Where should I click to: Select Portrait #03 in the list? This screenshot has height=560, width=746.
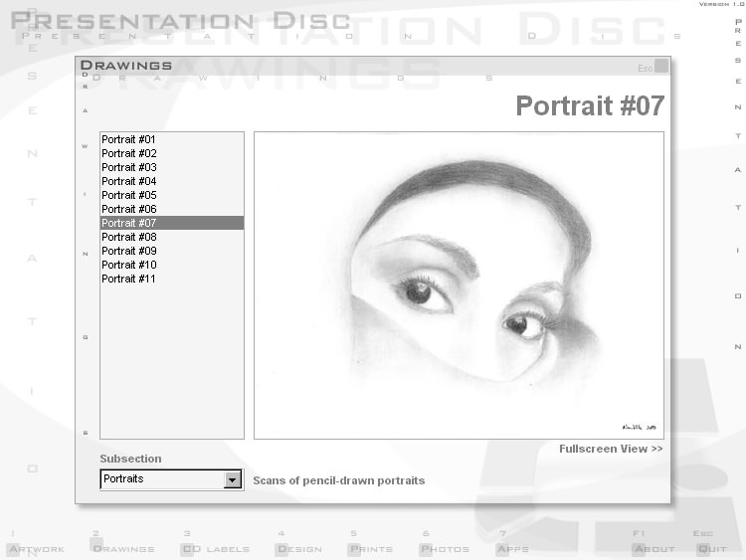pyautogui.click(x=172, y=167)
